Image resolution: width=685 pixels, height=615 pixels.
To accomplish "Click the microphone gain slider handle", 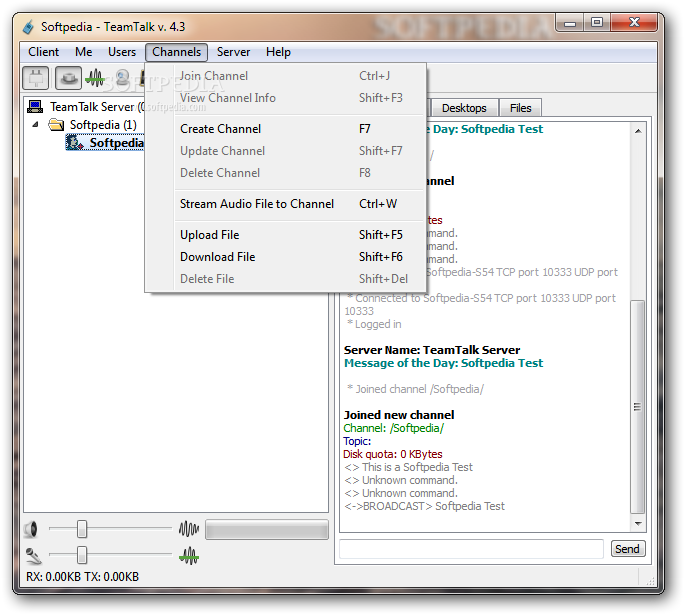I will pyautogui.click(x=82, y=556).
